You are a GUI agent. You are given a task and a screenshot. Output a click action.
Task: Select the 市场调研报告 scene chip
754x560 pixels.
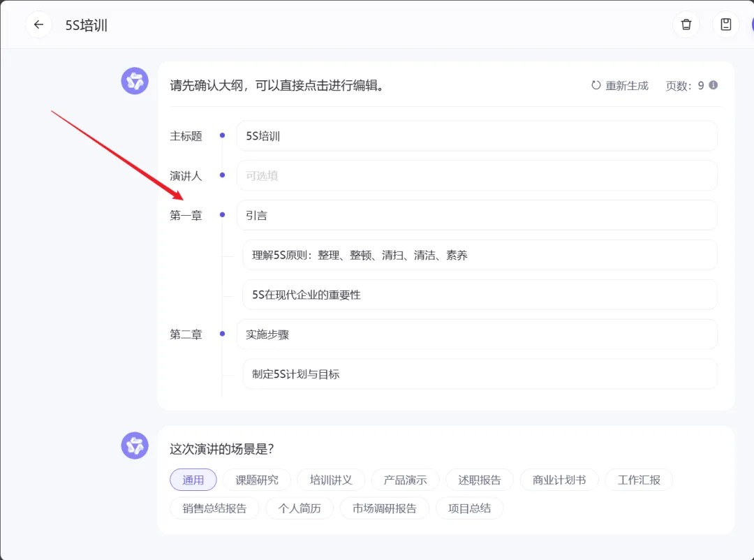[x=384, y=508]
